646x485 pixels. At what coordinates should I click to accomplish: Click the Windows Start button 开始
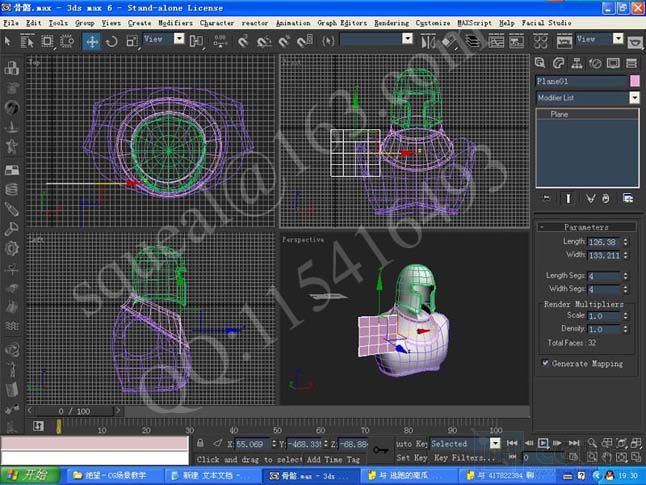pos(30,476)
